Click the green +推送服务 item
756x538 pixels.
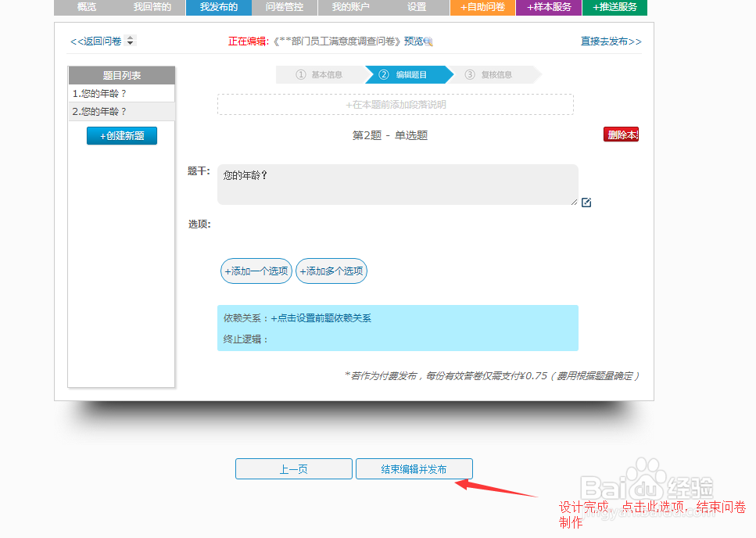coord(617,8)
